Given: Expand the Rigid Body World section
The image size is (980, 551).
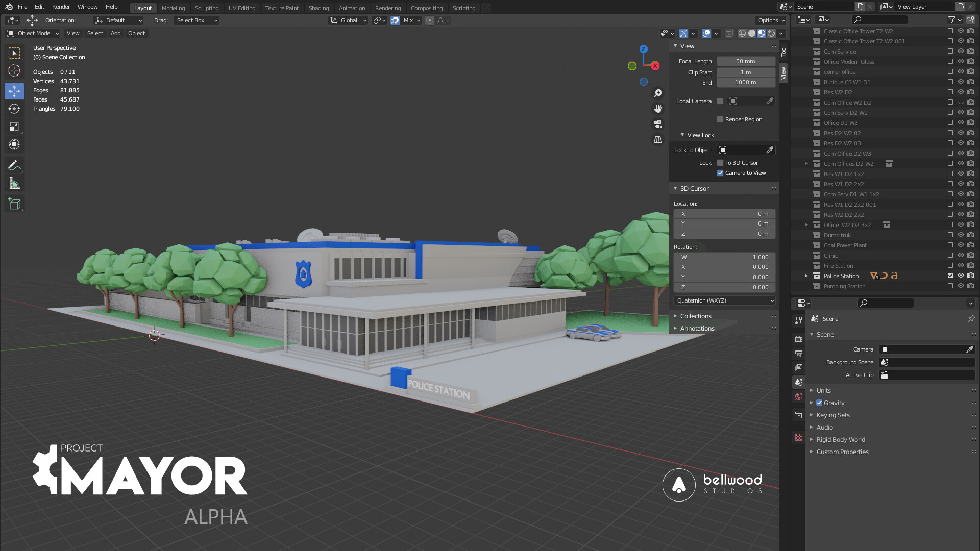Looking at the screenshot, I should pyautogui.click(x=840, y=439).
